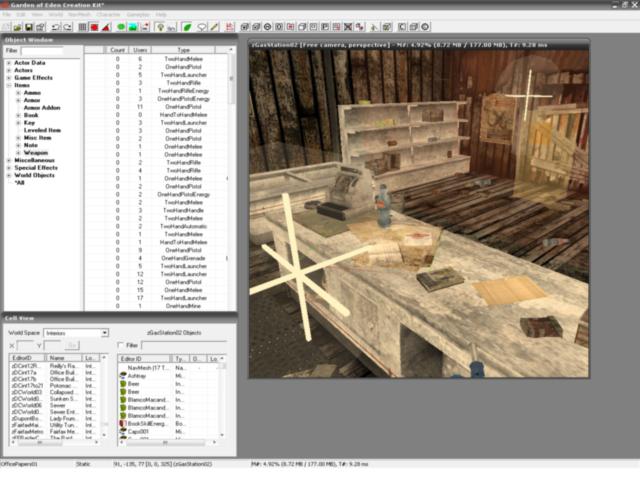Select the BookSkillEnerg object row

pos(148,423)
